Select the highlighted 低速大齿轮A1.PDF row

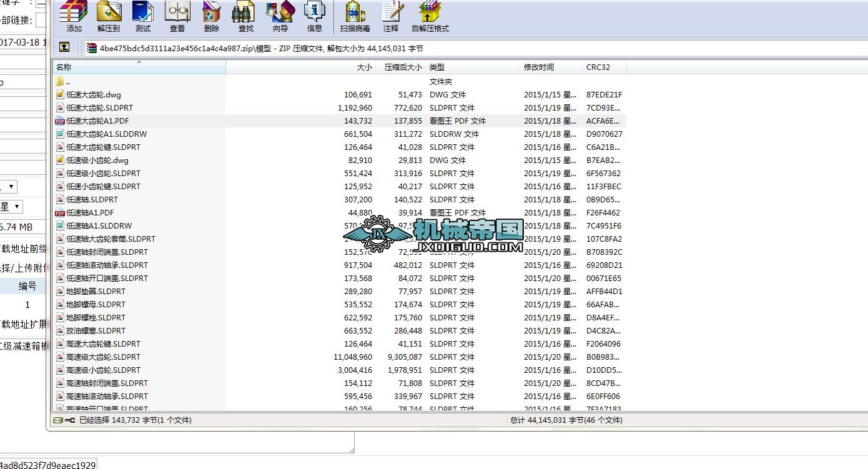(x=339, y=121)
